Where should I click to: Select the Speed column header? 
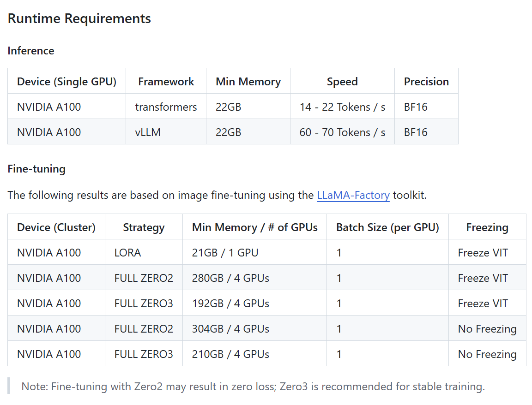point(342,81)
